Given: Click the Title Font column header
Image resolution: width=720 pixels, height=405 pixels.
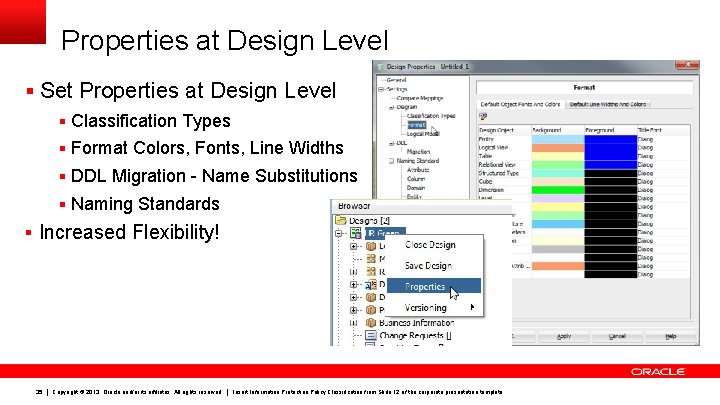Looking at the screenshot, I should (664, 130).
